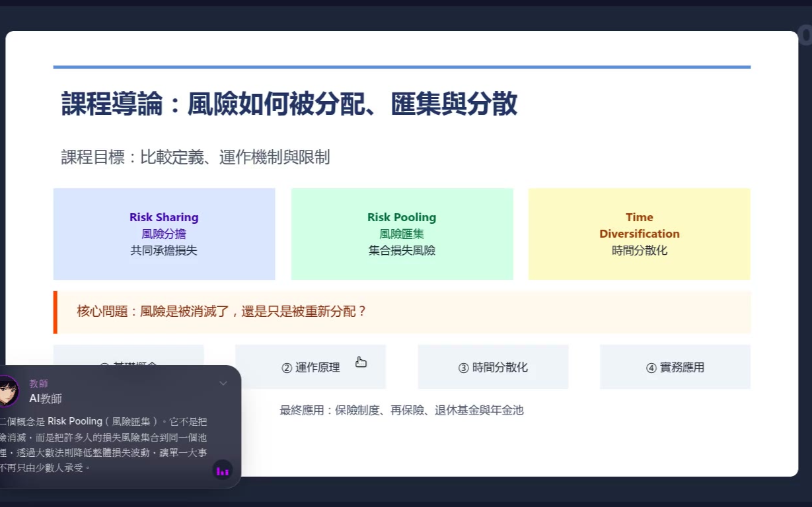The image size is (812, 507).
Task: Click the circled number ④ icon
Action: point(651,368)
